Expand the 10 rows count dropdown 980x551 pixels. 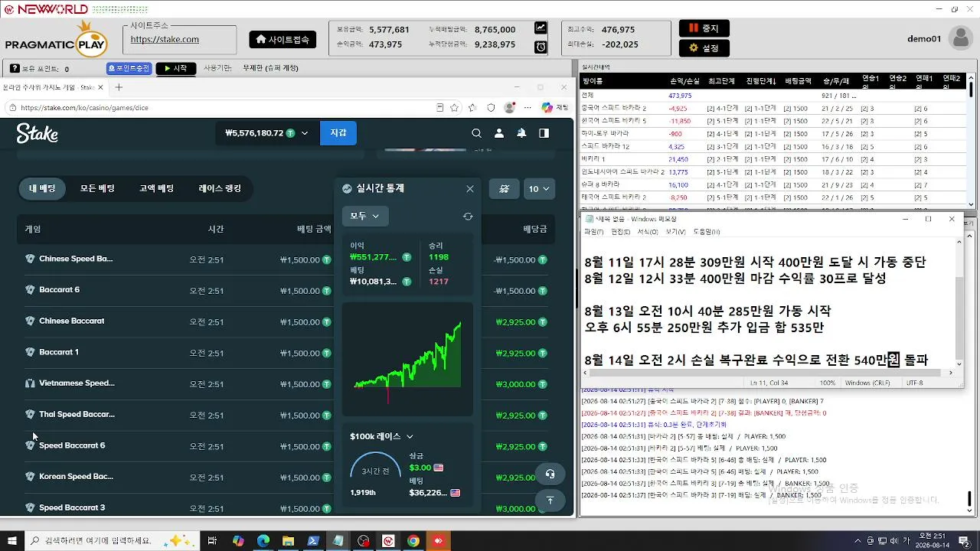click(x=539, y=188)
